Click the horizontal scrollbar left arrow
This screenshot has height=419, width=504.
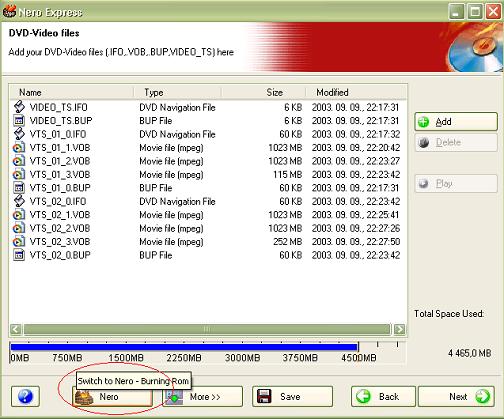click(16, 329)
